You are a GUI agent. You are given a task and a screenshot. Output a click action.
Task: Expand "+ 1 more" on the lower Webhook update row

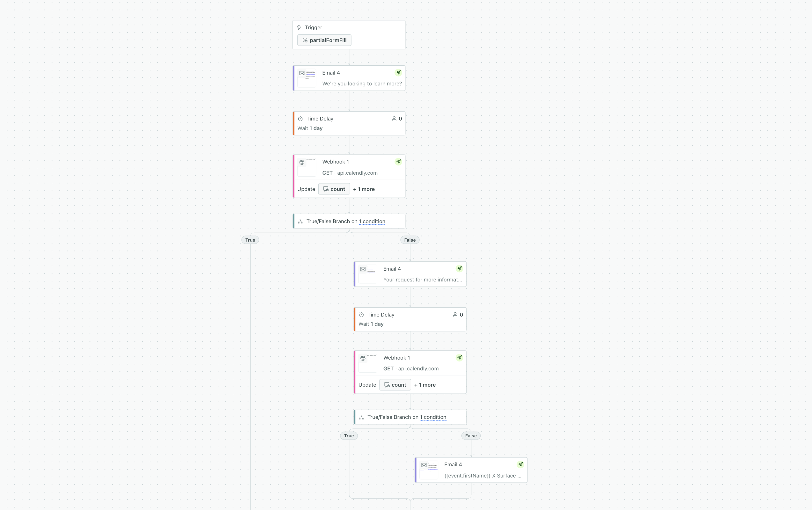(x=425, y=385)
